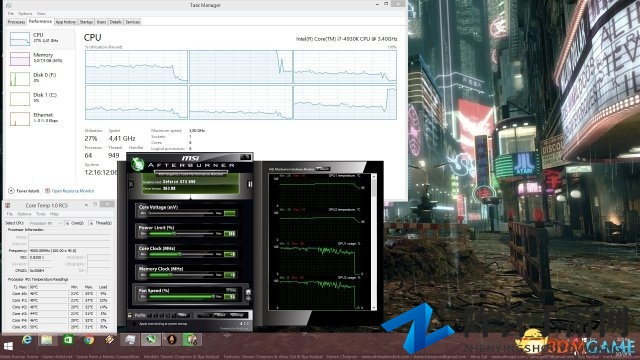Adjust the Core Clock slider

click(x=181, y=254)
